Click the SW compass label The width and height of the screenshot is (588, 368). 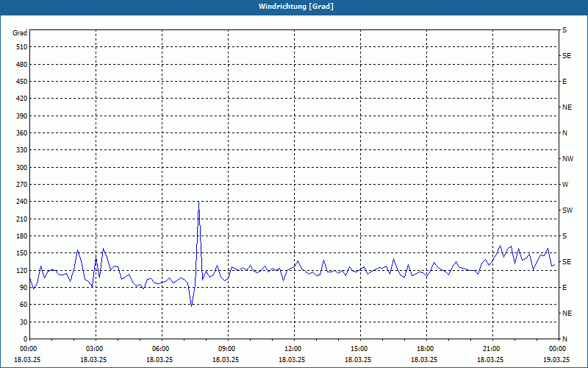tap(567, 210)
